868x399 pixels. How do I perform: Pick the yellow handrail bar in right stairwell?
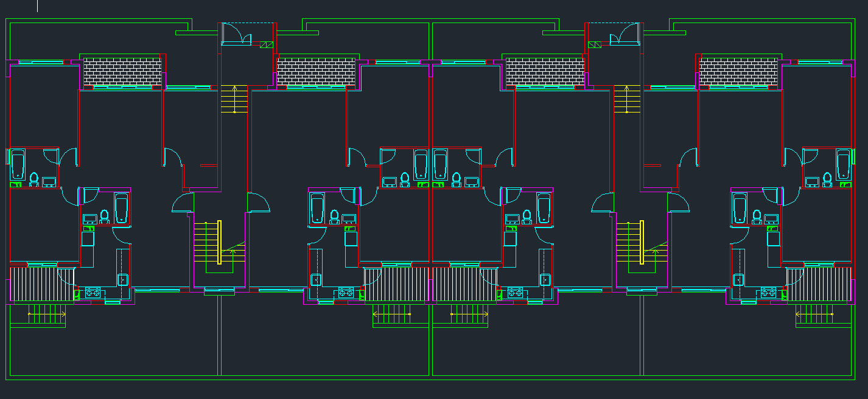642,242
